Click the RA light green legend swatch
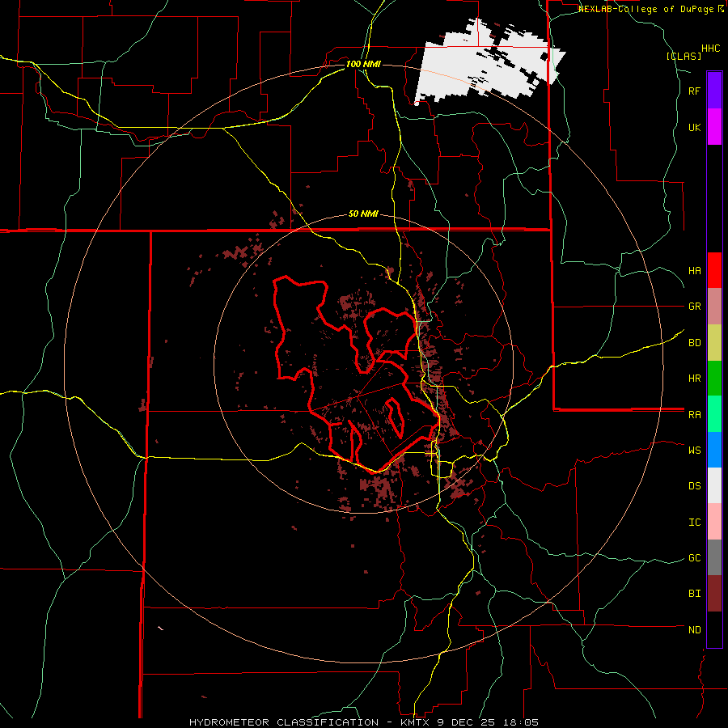The width and height of the screenshot is (728, 728). click(x=714, y=414)
